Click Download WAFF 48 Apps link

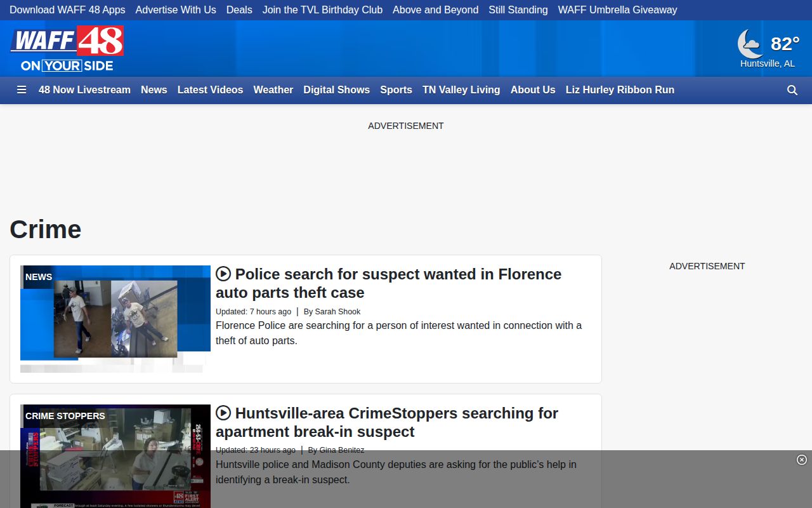67,10
